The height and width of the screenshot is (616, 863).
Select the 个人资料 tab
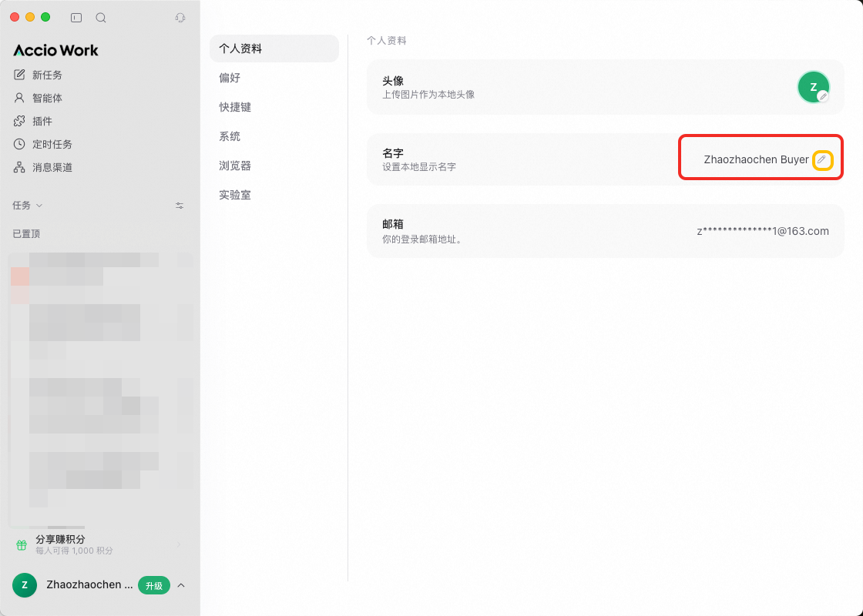tap(274, 49)
